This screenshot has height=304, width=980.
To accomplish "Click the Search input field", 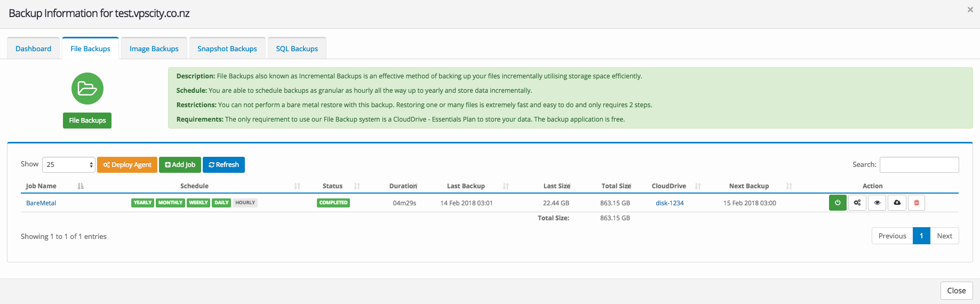I will (919, 165).
